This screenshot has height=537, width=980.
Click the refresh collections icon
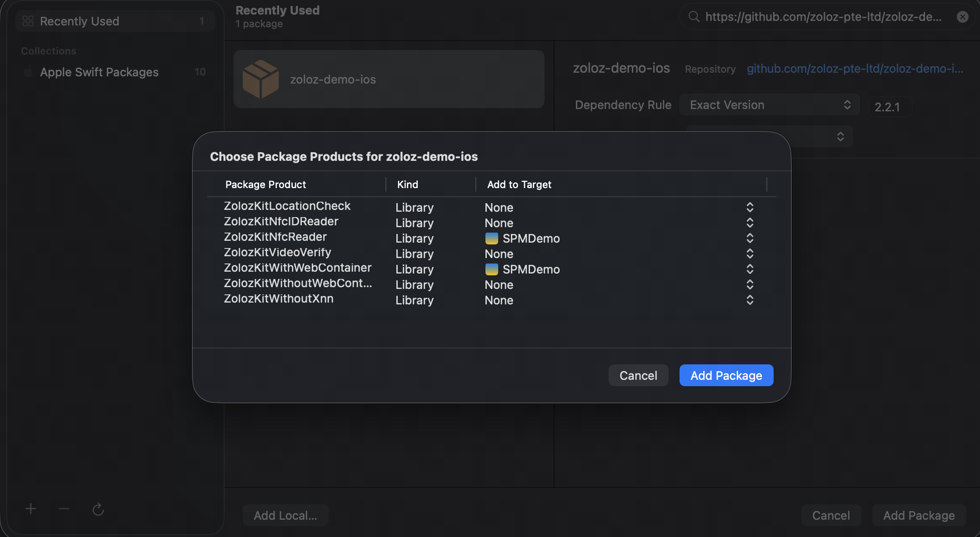click(98, 509)
